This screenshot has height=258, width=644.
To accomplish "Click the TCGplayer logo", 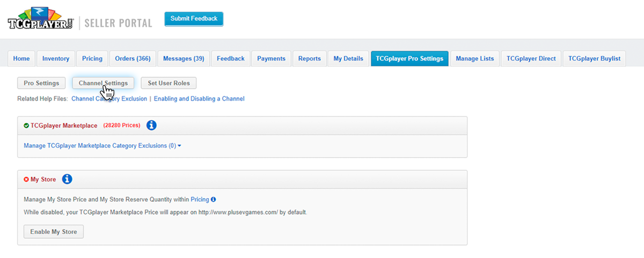I will click(41, 18).
